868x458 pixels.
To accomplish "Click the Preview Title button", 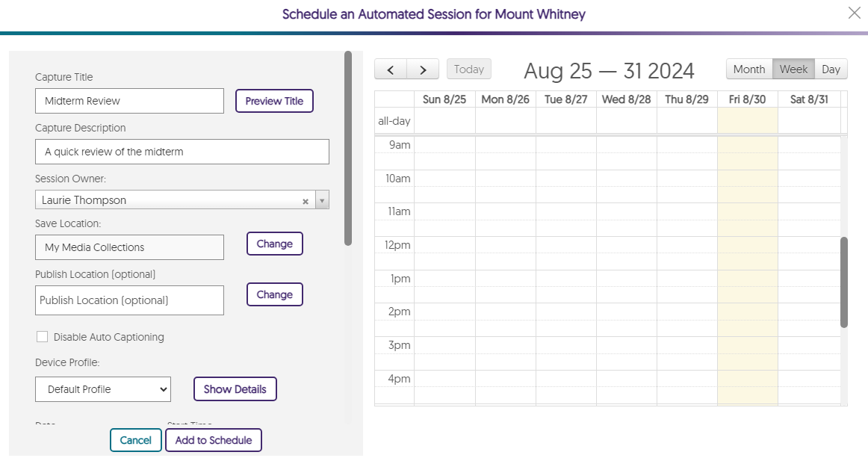I will point(274,101).
